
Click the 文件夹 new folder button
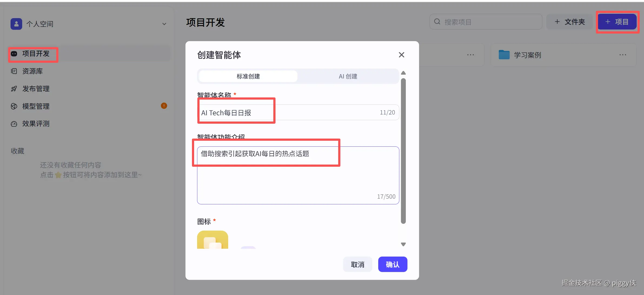pos(569,22)
